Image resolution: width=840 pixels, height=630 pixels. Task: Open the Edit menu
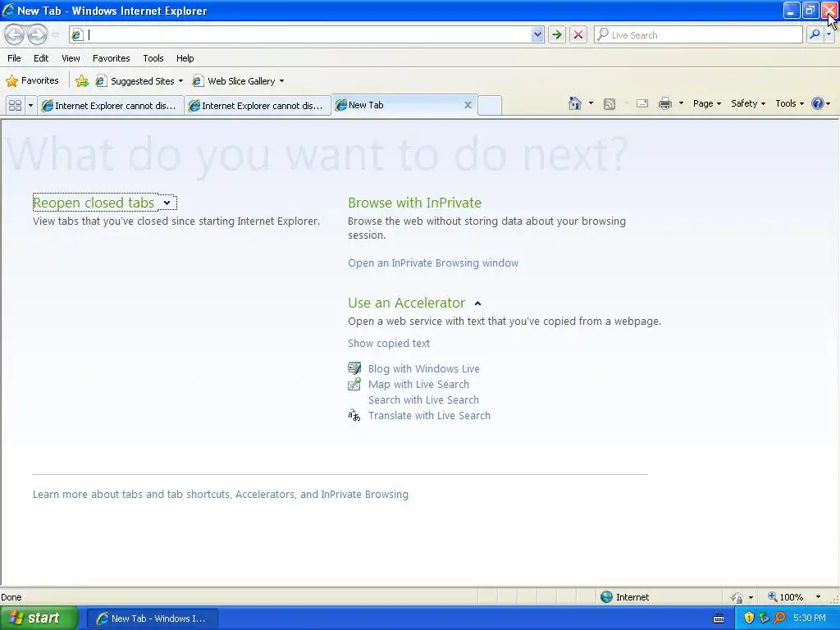pyautogui.click(x=41, y=58)
